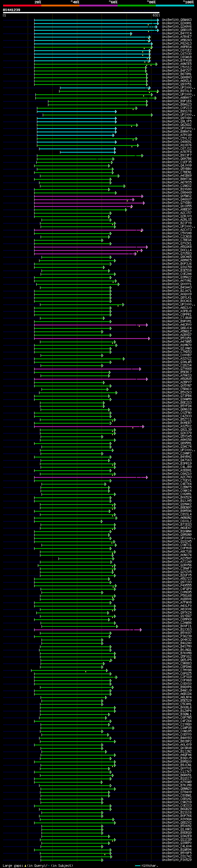Open the UniRef100_B4YYC4 hit label
Viewport: 197px width, 868px height.
coord(177,33)
